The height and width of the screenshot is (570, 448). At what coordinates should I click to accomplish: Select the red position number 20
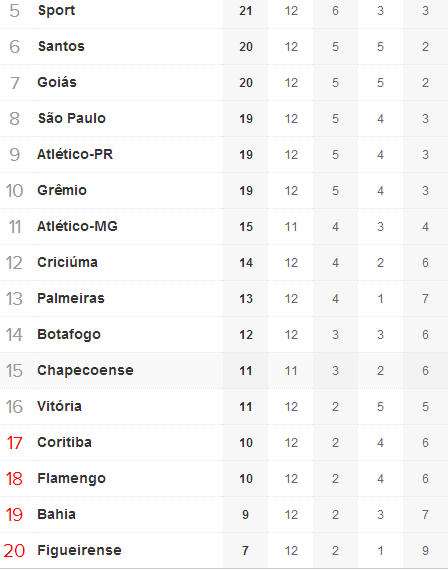point(14,550)
